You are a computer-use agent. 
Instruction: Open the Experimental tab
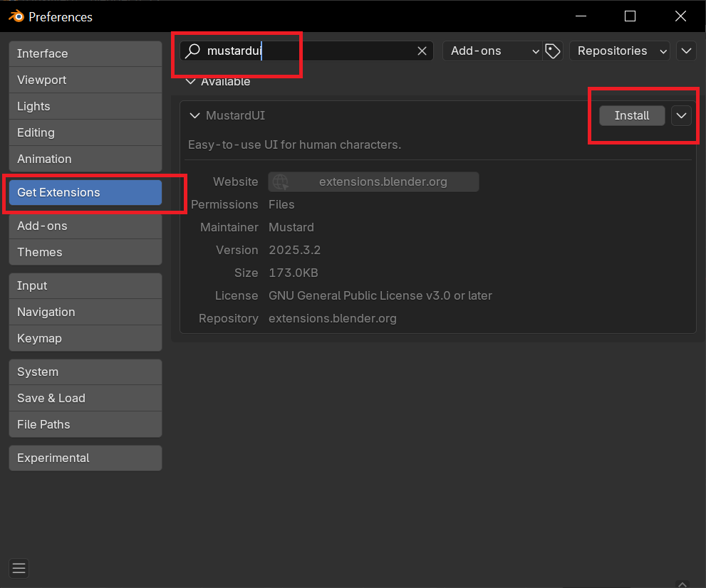coord(85,458)
